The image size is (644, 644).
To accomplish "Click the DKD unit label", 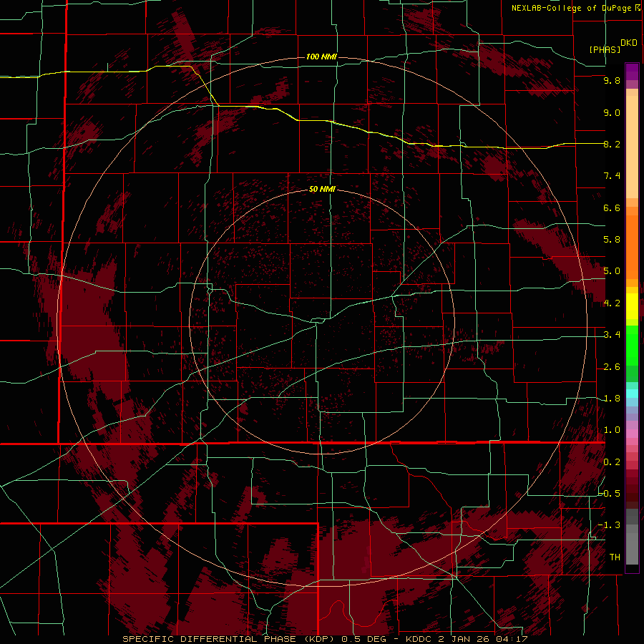I will coord(629,43).
